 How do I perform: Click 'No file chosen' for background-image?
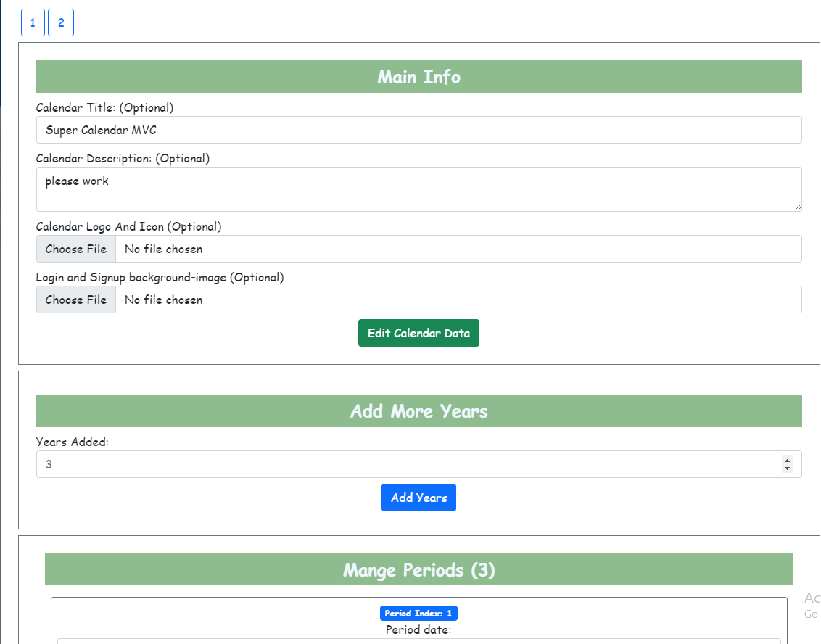point(163,300)
